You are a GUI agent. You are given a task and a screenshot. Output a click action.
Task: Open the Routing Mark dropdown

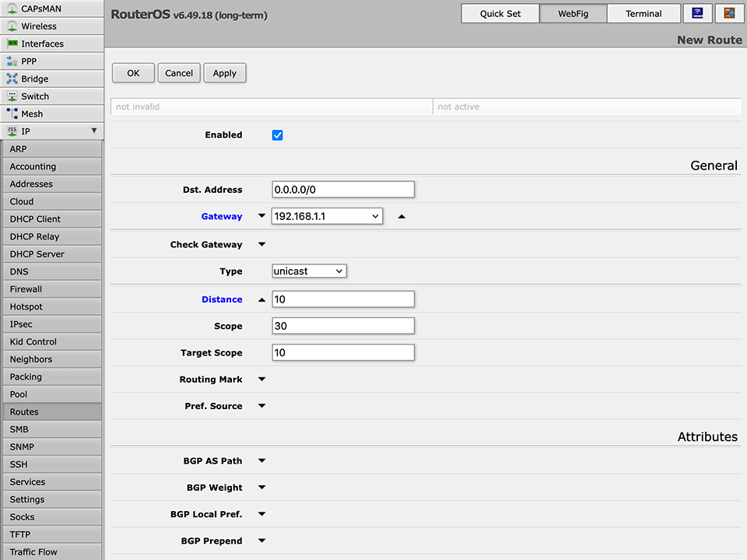[x=261, y=379]
